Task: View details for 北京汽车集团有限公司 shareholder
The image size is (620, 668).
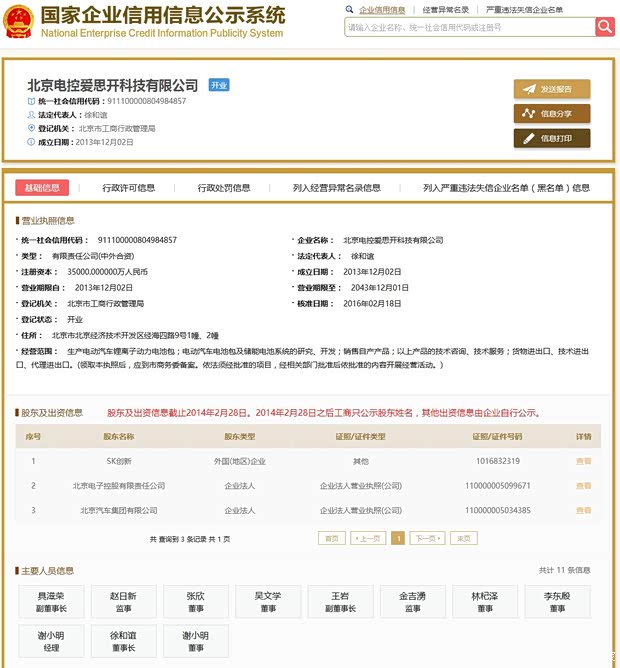Action: [x=583, y=511]
